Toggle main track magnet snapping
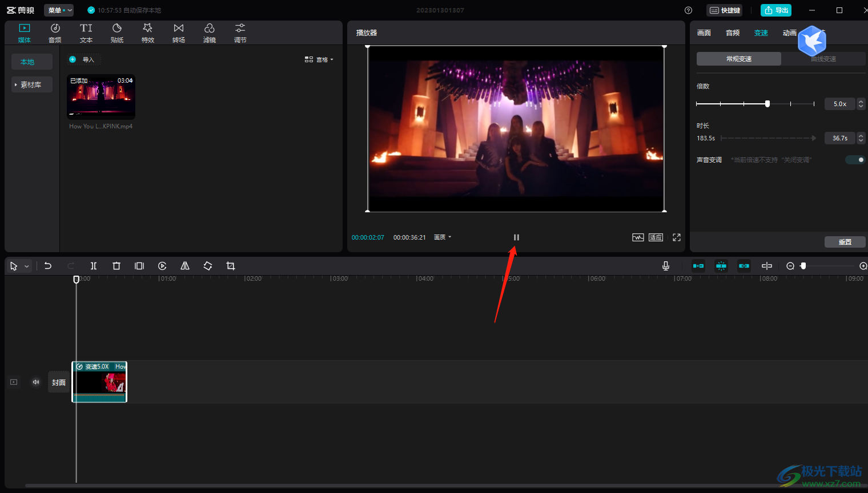 click(x=698, y=266)
